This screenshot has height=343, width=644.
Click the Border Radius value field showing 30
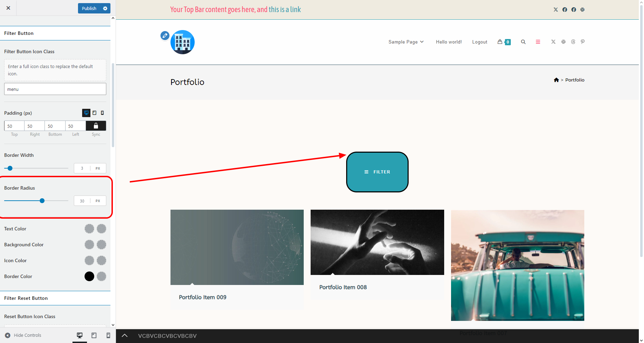[x=82, y=201]
